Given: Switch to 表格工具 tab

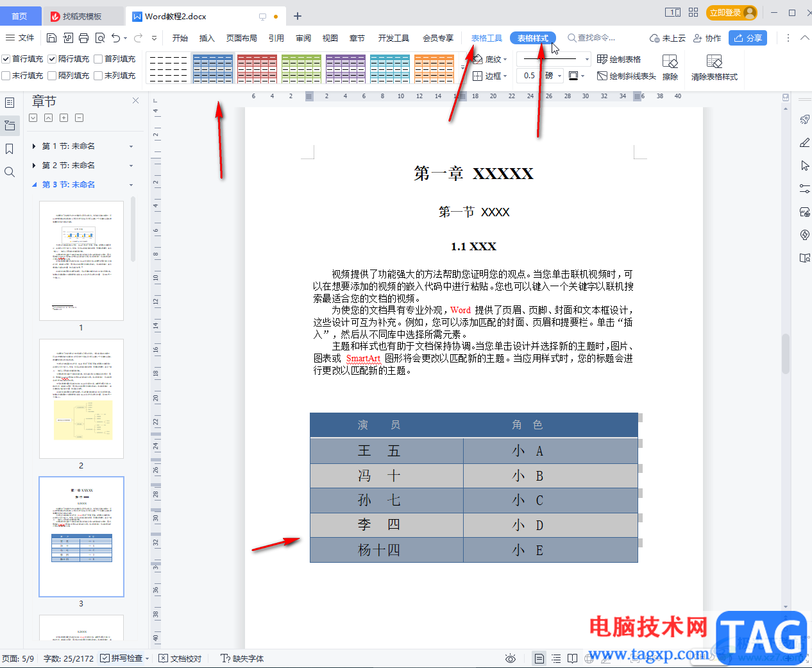Looking at the screenshot, I should coord(487,39).
